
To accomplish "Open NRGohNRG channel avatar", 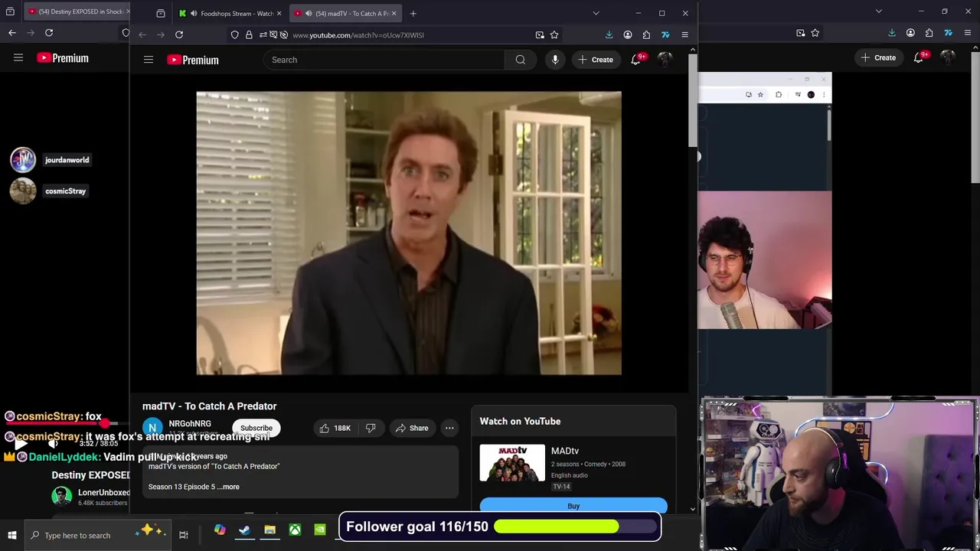I will point(152,428).
